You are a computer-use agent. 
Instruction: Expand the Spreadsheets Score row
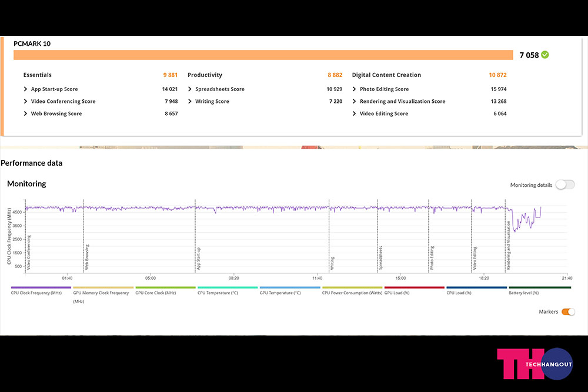[190, 89]
